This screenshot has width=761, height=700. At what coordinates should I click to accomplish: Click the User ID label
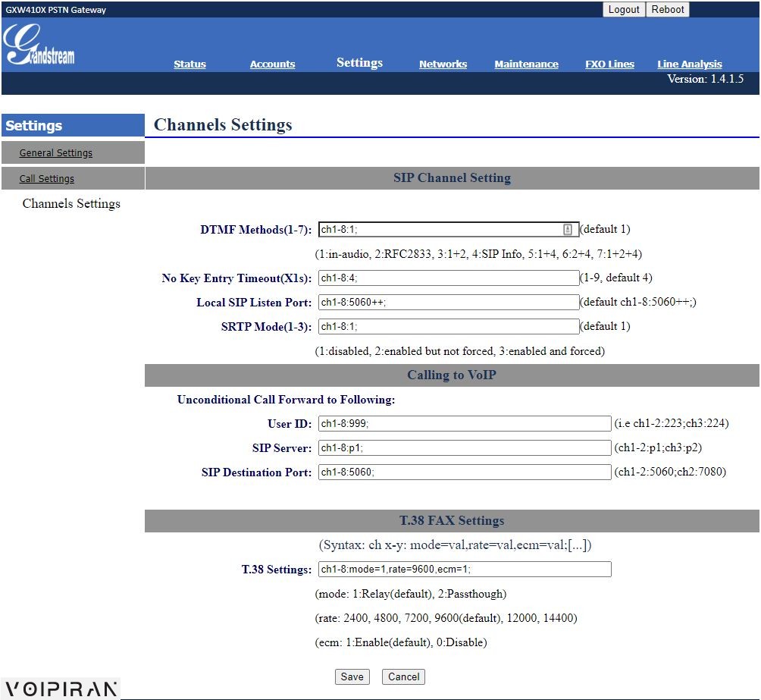tap(290, 424)
